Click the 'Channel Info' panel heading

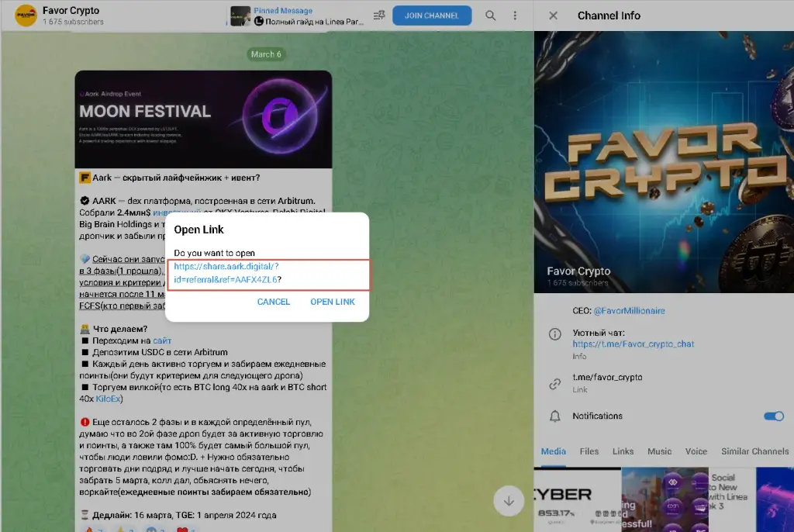(x=609, y=16)
